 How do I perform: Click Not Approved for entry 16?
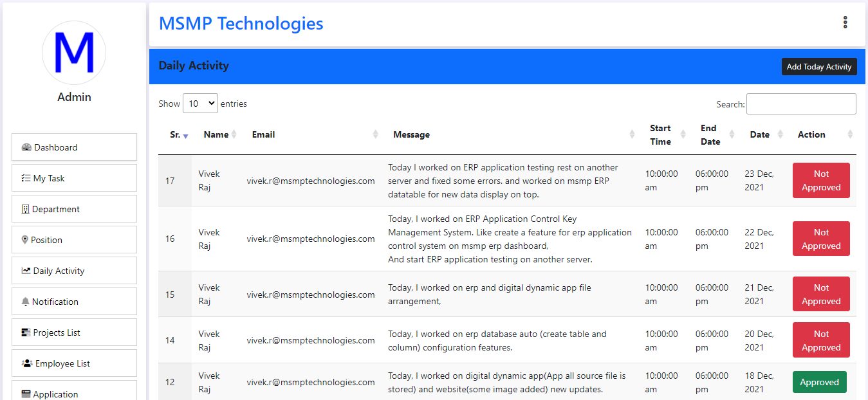(x=821, y=239)
